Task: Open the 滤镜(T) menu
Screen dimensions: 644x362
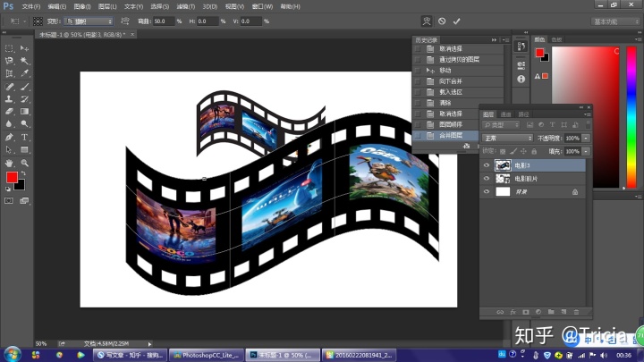Action: 186,6
